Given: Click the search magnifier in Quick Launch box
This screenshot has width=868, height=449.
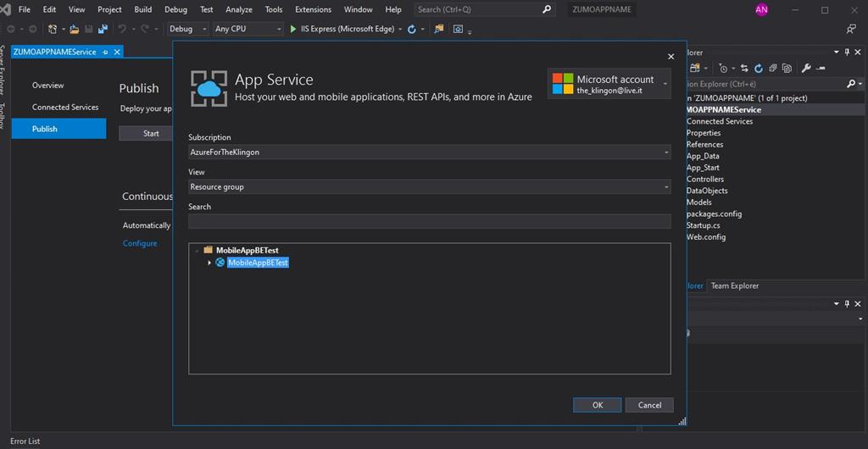Looking at the screenshot, I should pyautogui.click(x=547, y=9).
